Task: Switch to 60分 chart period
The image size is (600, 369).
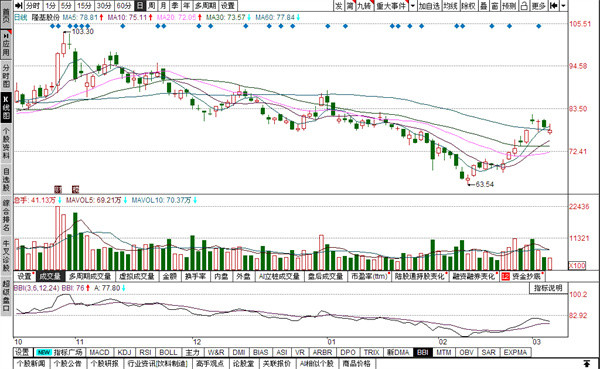Action: [124, 6]
